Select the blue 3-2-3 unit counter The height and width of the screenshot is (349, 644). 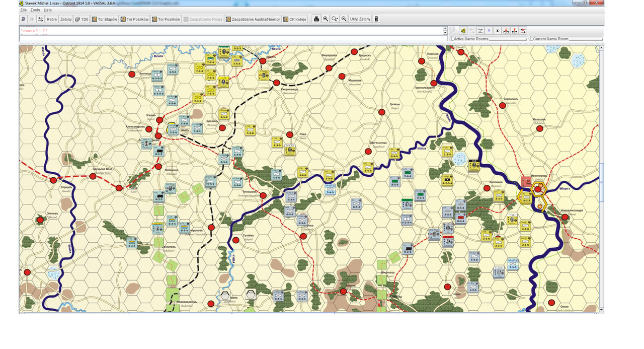(132, 242)
